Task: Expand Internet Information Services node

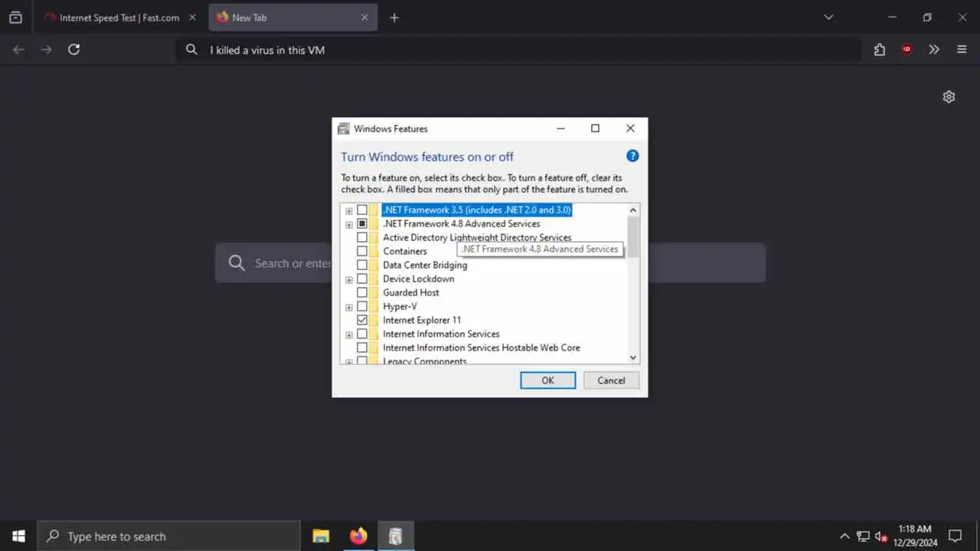Action: (349, 334)
